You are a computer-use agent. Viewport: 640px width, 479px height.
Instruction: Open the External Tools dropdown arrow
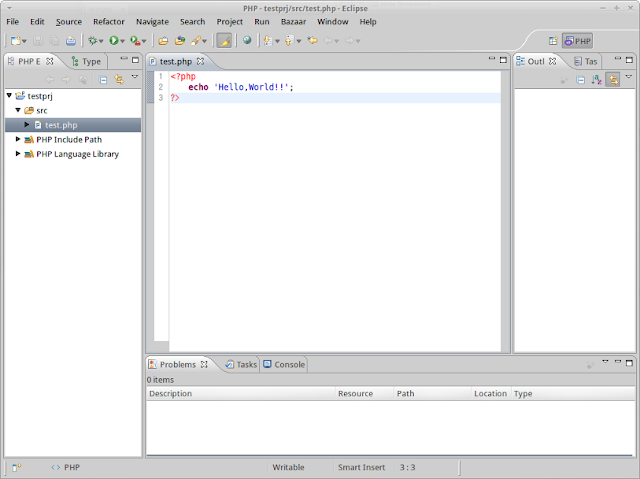tap(144, 41)
